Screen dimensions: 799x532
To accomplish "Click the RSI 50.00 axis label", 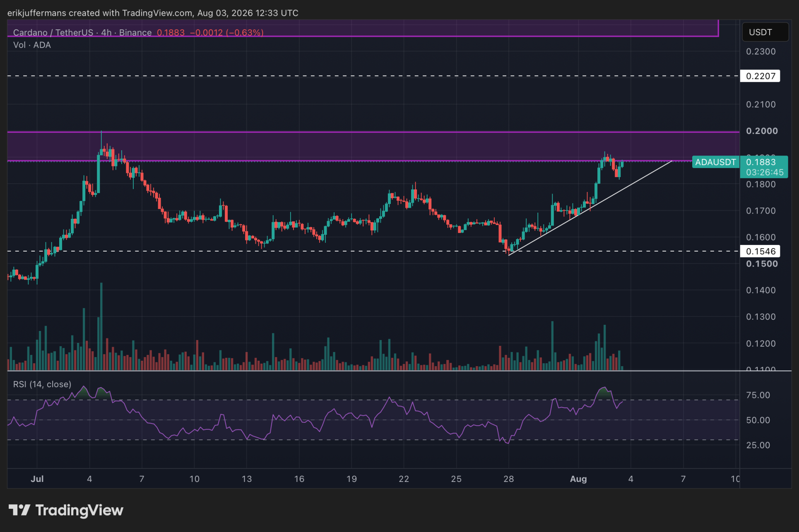I will 758,420.
